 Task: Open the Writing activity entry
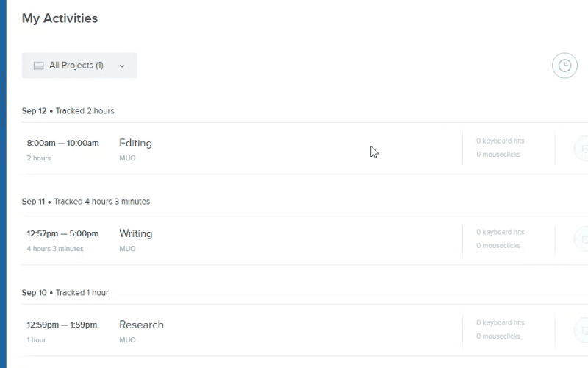click(136, 233)
